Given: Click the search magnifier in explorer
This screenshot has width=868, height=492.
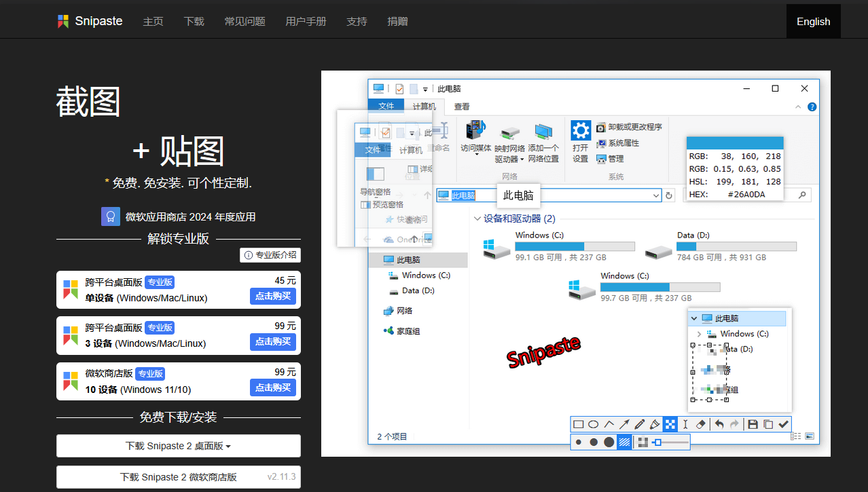Looking at the screenshot, I should [x=802, y=195].
